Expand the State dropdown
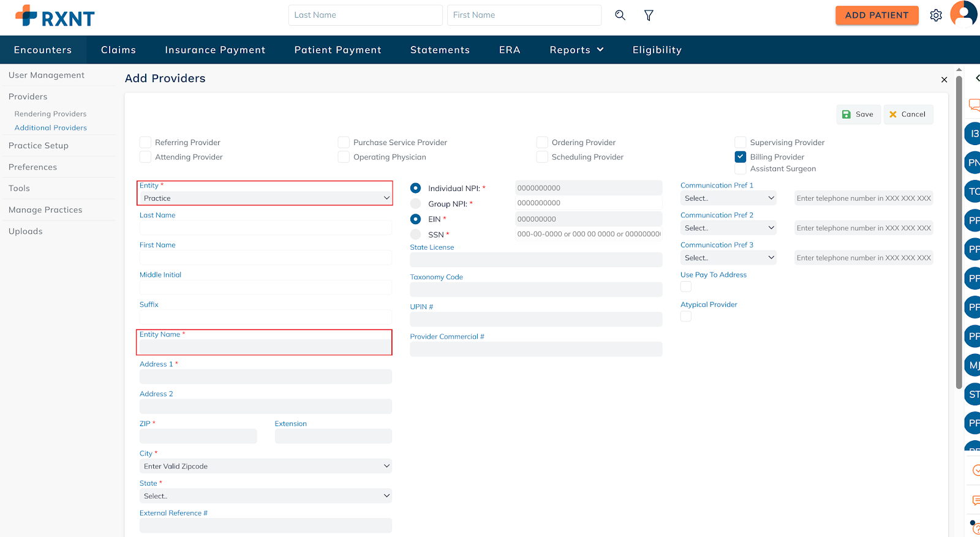The image size is (980, 537). [265, 496]
